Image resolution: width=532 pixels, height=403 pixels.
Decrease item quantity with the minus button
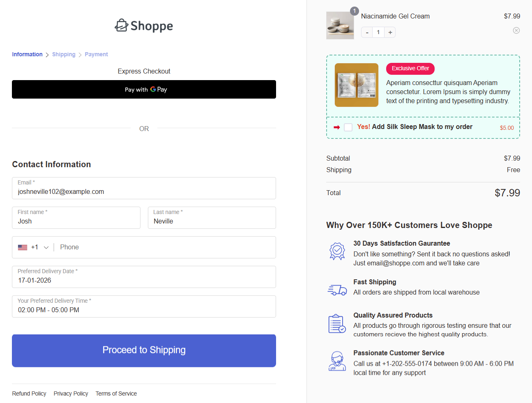366,32
